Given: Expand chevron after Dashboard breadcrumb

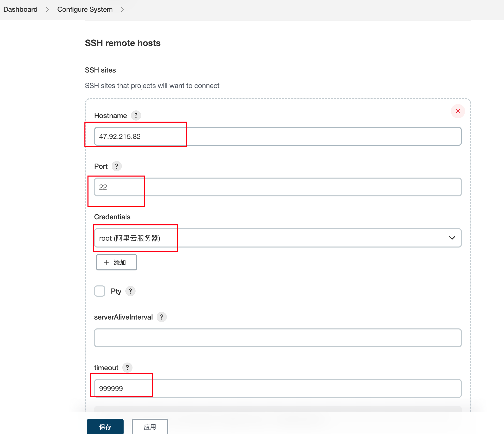Looking at the screenshot, I should [x=48, y=9].
